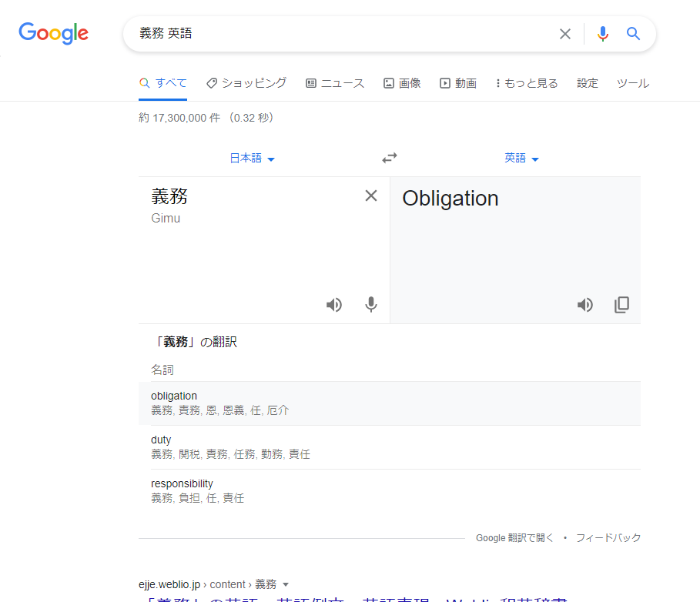Click the 名詞 part-of-speech label

pyautogui.click(x=162, y=370)
